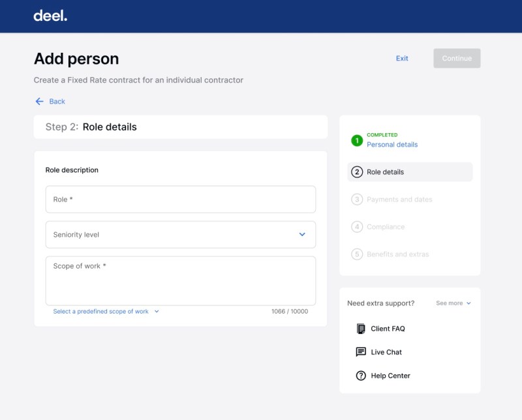Click the 1066 / 10000 character counter
The height and width of the screenshot is (420, 522).
[290, 312]
